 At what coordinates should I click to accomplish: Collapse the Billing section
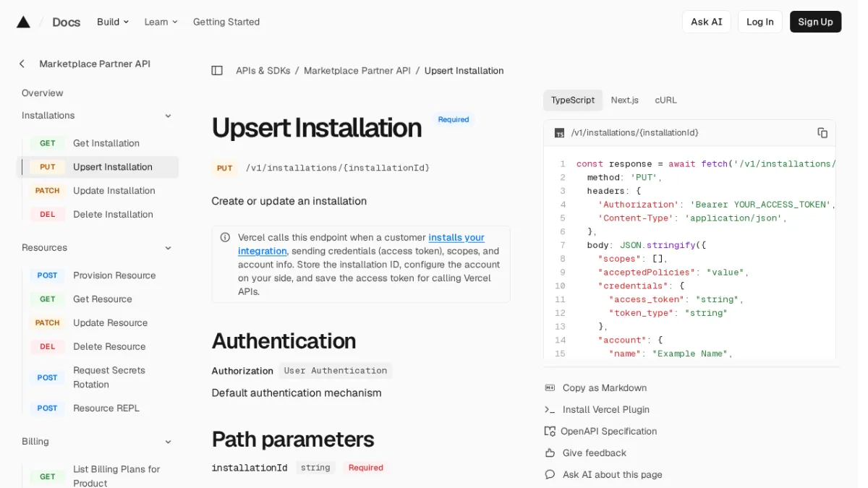tap(168, 442)
